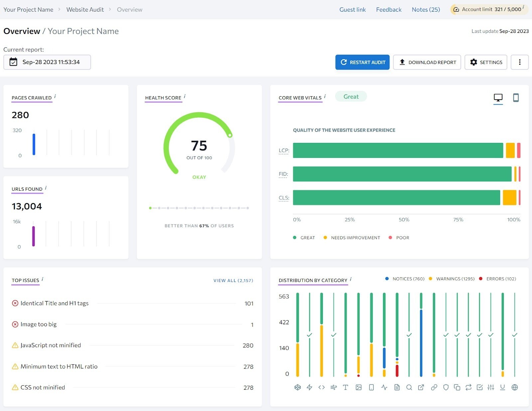Open info tooltip next to Health Score
Image resolution: width=532 pixels, height=411 pixels.
pos(185,96)
